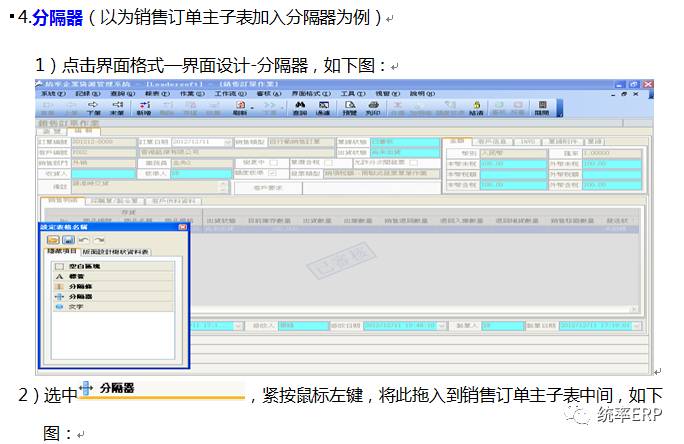Viewport: 684px width, 444px height.
Task: Select the 分隔器 item in the hidden list
Action: (x=75, y=297)
